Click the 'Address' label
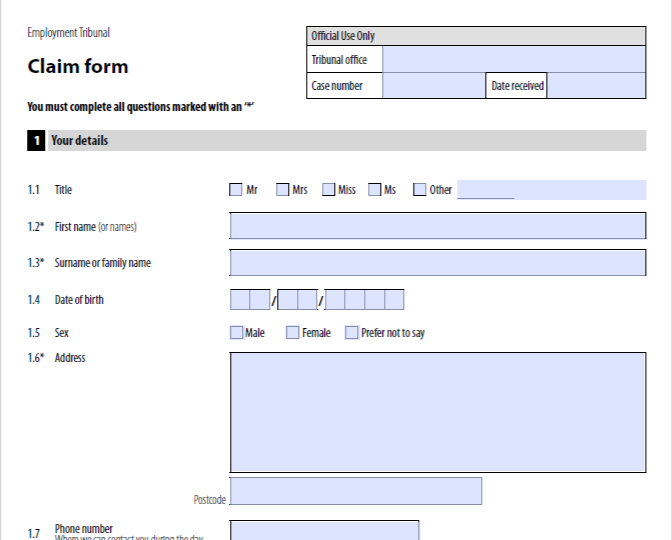Screen dimensions: 672x540 pos(70,357)
